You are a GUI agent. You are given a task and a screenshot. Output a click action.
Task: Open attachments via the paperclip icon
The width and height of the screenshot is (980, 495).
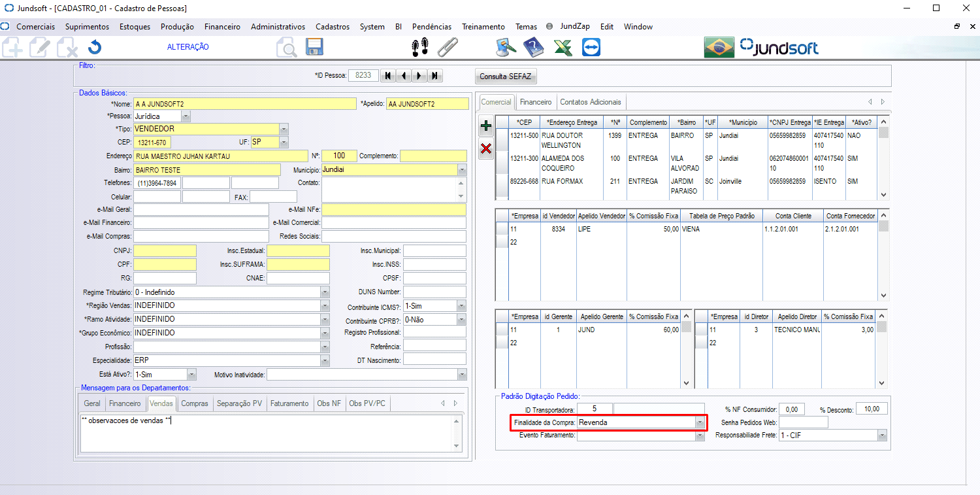pos(448,47)
